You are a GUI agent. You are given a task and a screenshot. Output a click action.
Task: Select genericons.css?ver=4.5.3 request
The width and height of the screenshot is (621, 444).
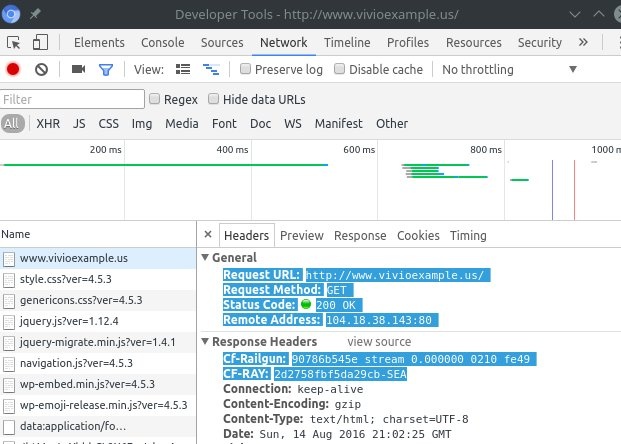(x=98, y=300)
